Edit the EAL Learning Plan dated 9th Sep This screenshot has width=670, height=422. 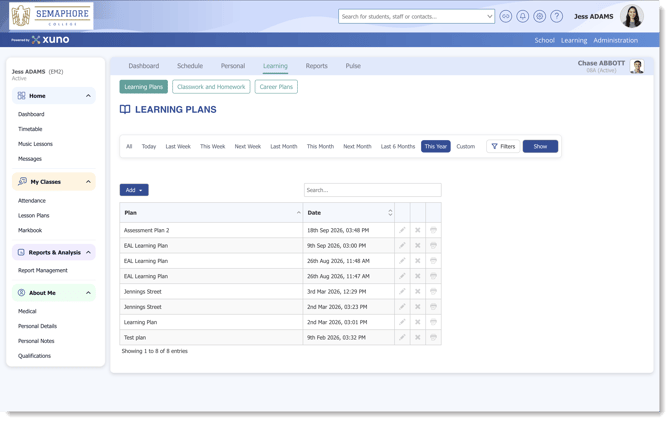click(x=402, y=246)
